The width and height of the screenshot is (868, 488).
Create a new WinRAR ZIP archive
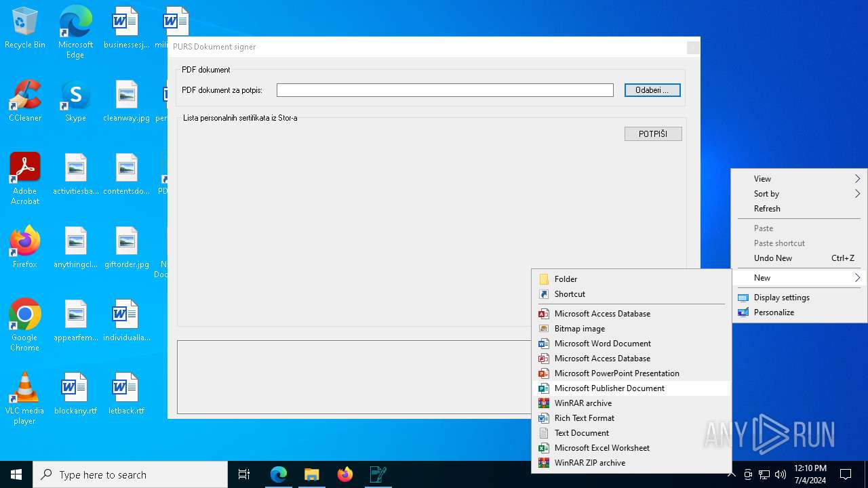[631, 463]
